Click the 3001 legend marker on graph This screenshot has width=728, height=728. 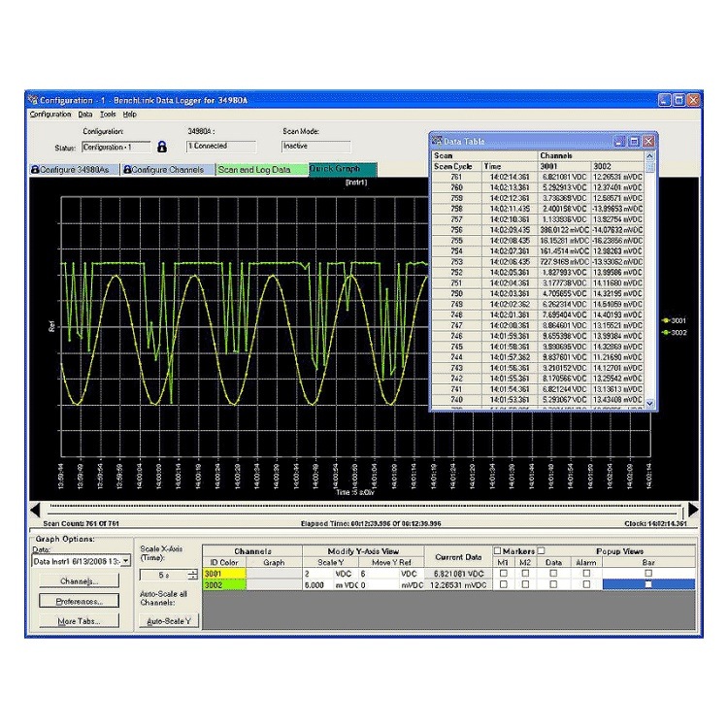coord(664,319)
